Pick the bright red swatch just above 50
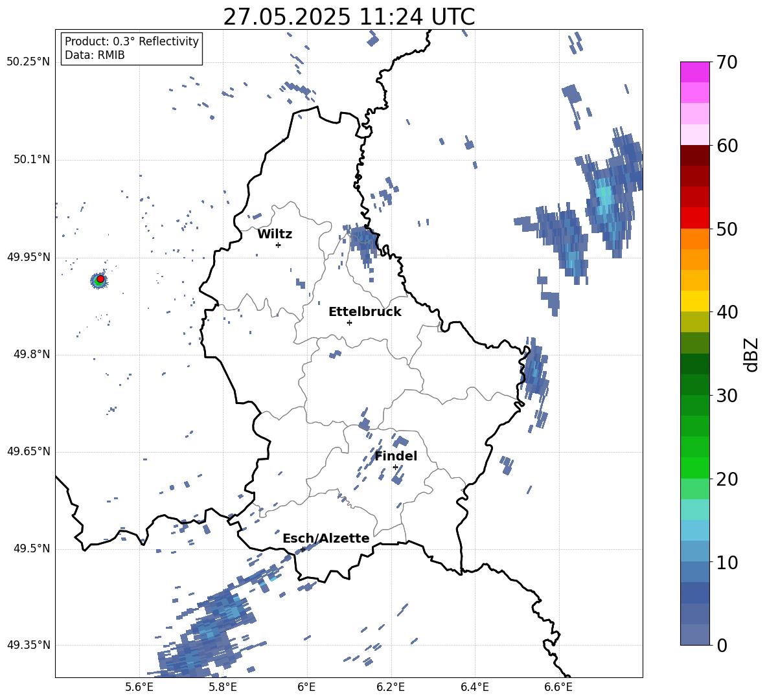This screenshot has width=767, height=700. tap(694, 218)
